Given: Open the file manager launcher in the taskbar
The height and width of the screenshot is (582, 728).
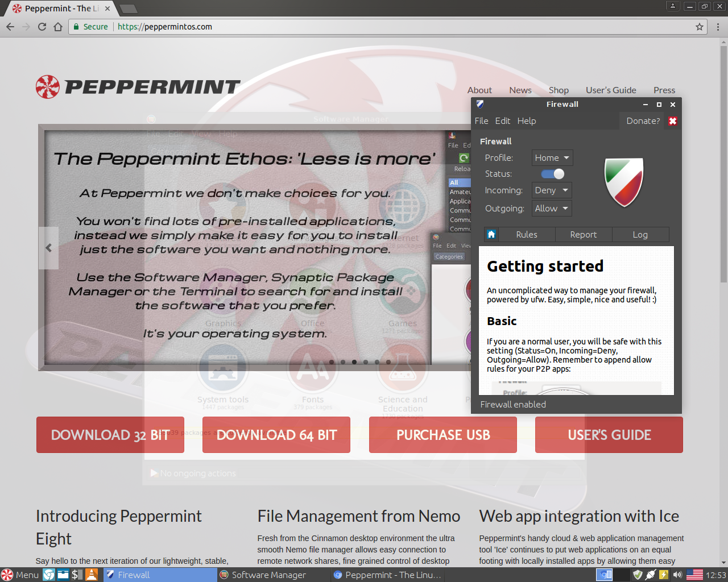Looking at the screenshot, I should pyautogui.click(x=63, y=575).
